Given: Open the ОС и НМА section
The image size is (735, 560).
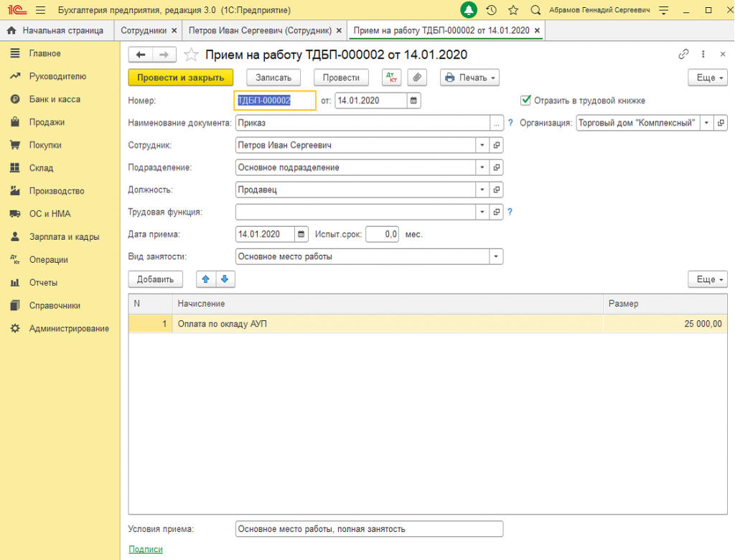Looking at the screenshot, I should pyautogui.click(x=50, y=214).
